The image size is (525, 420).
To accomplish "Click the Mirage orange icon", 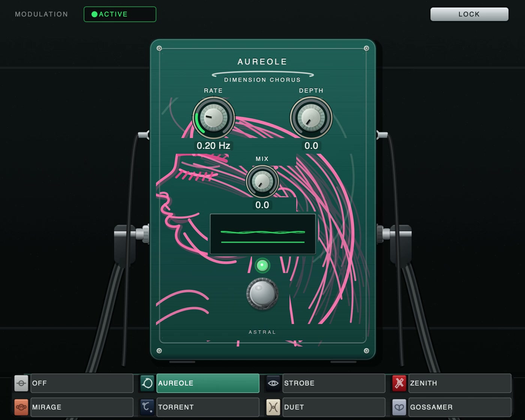I will click(x=21, y=407).
